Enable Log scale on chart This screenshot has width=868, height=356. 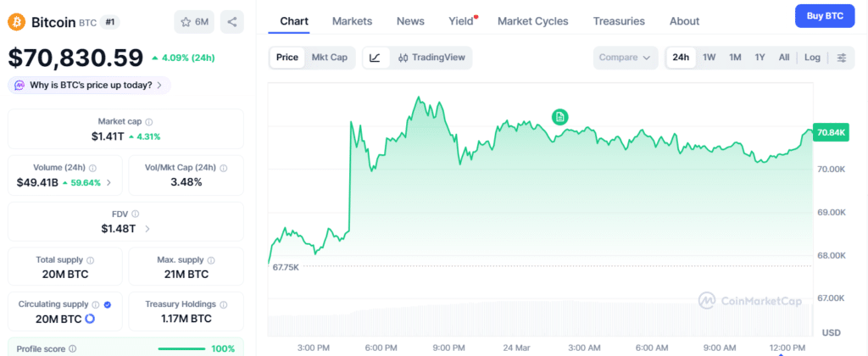click(812, 58)
